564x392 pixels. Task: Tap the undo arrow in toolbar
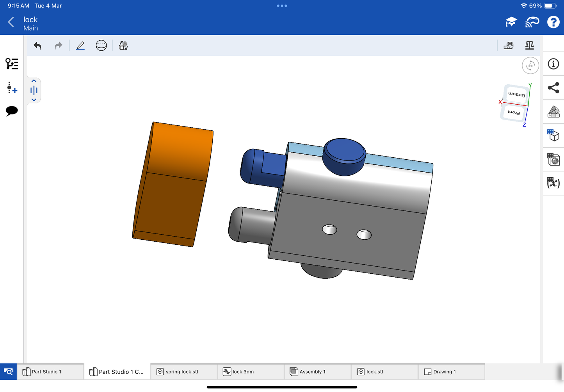37,46
